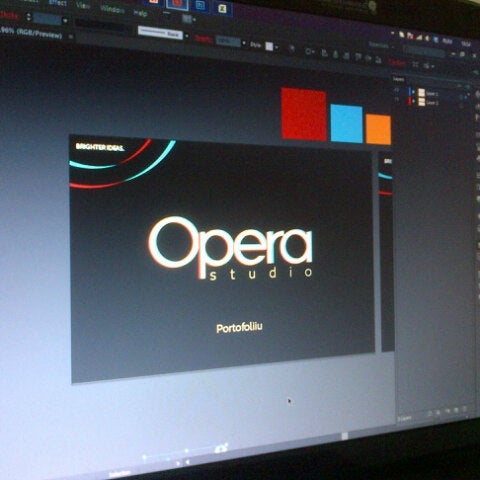Toggle visibility of the top layer

397,90
